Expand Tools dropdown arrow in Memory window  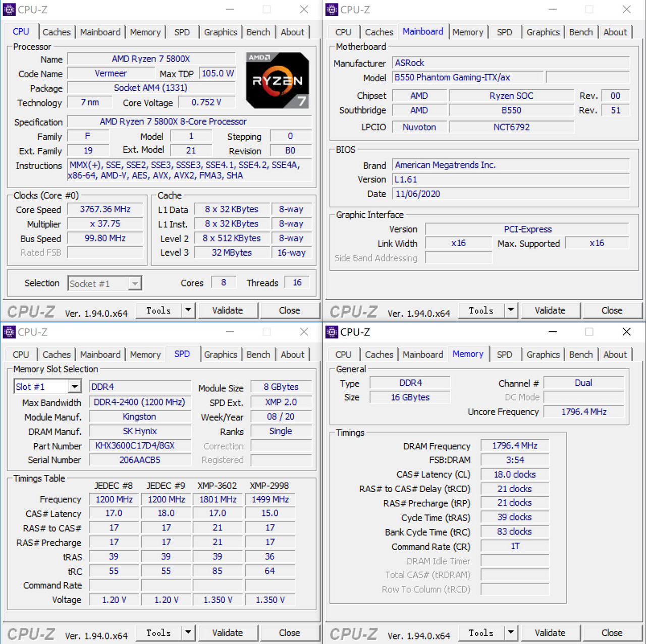(511, 632)
